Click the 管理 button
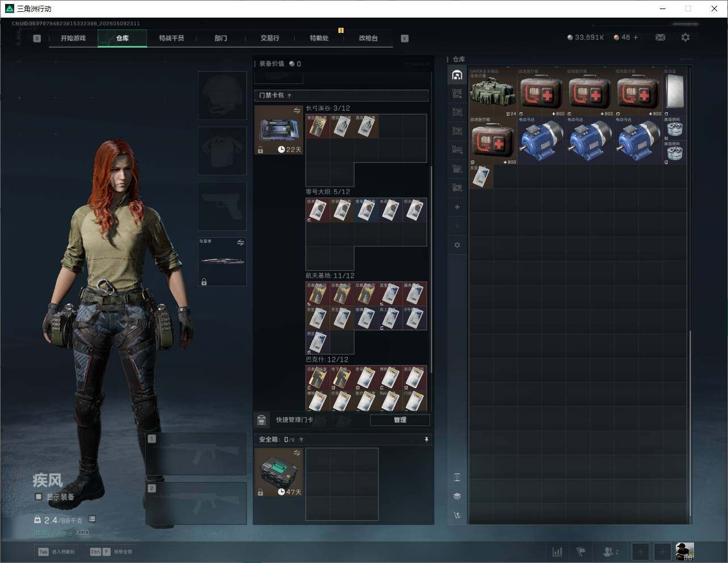 (x=400, y=420)
